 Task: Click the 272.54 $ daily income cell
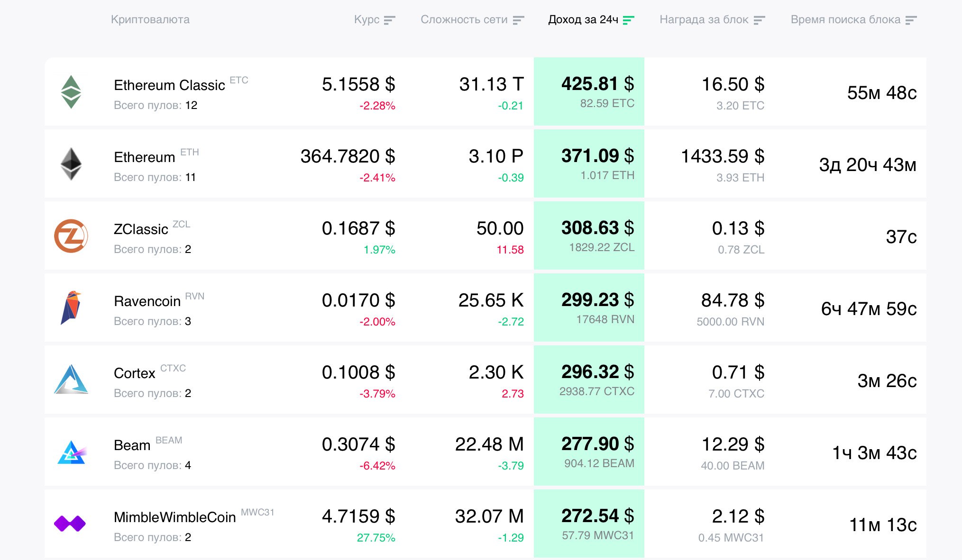(589, 524)
